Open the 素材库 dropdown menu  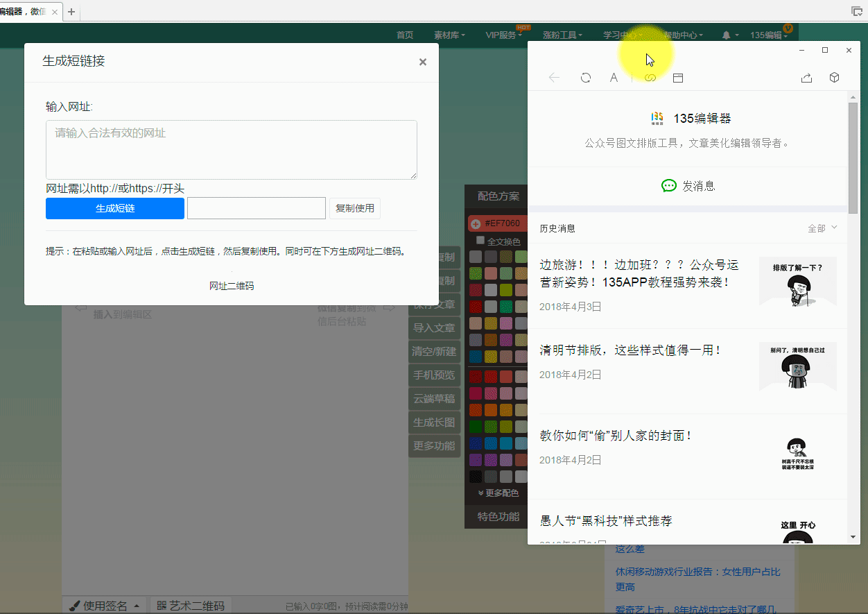click(449, 35)
